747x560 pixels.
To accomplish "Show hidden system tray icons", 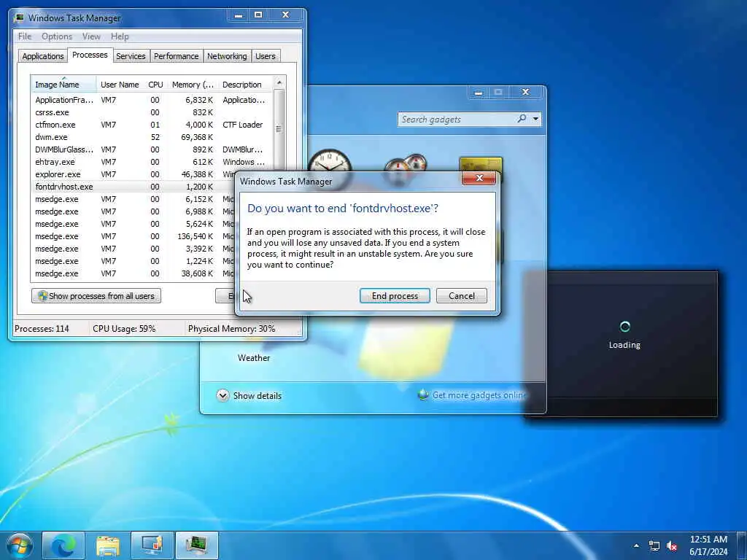I will click(636, 545).
